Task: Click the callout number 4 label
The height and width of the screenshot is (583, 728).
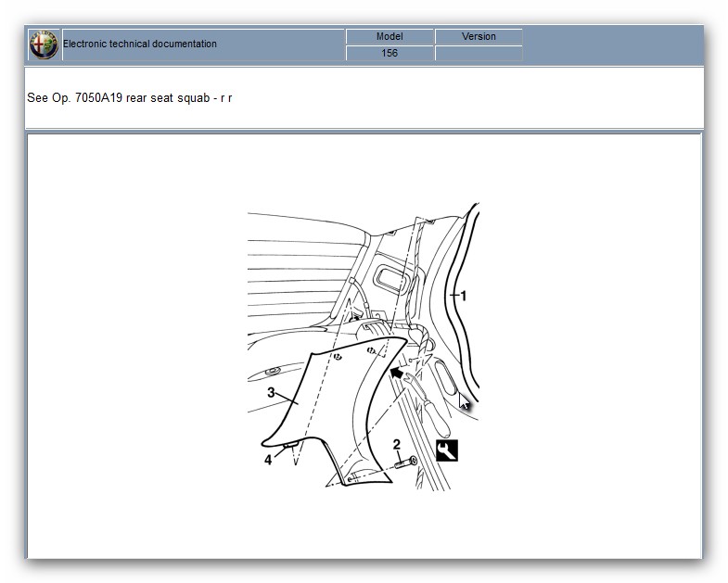Action: tap(268, 459)
